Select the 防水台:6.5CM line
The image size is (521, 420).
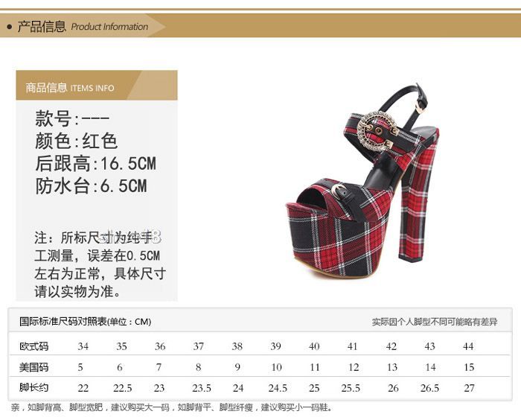(x=91, y=185)
